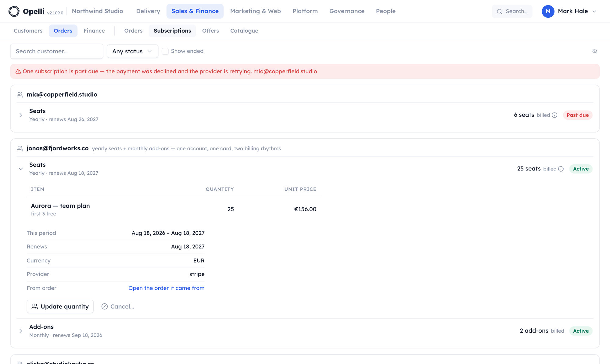Click the Mark Hale avatar circle

pyautogui.click(x=548, y=11)
